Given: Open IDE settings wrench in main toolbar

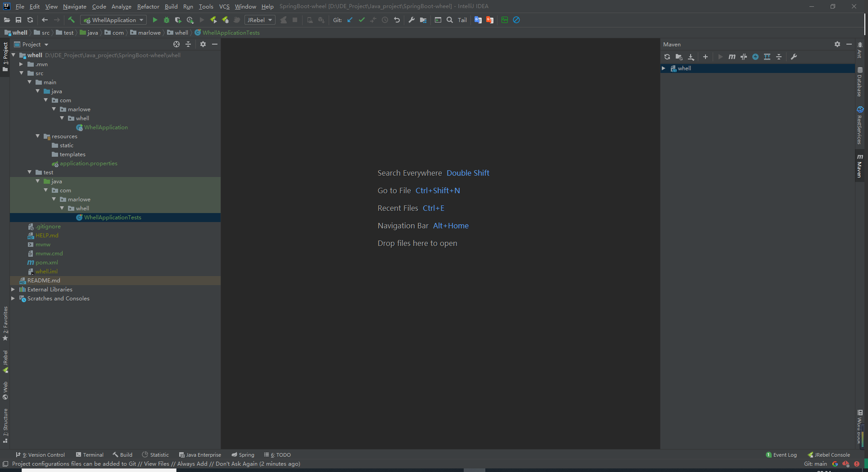Looking at the screenshot, I should tap(411, 20).
